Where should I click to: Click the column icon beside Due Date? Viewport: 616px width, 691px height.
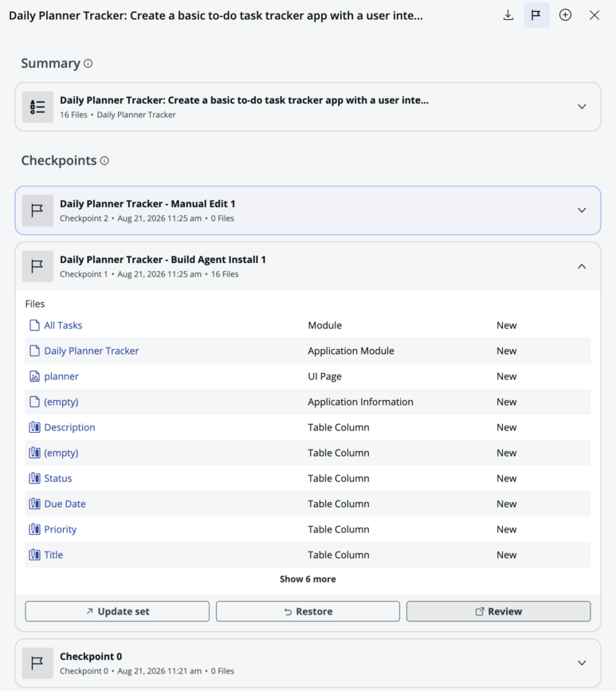pyautogui.click(x=34, y=504)
